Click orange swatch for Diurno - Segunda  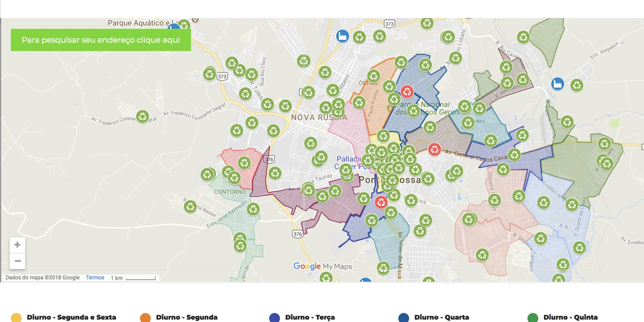145,317
